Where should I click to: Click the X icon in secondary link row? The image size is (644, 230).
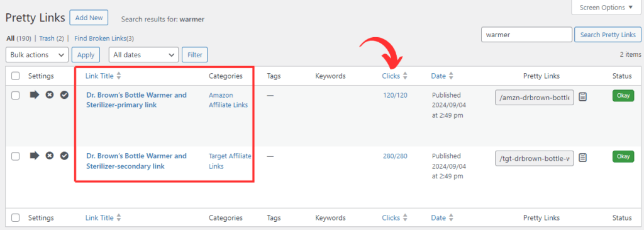(50, 156)
